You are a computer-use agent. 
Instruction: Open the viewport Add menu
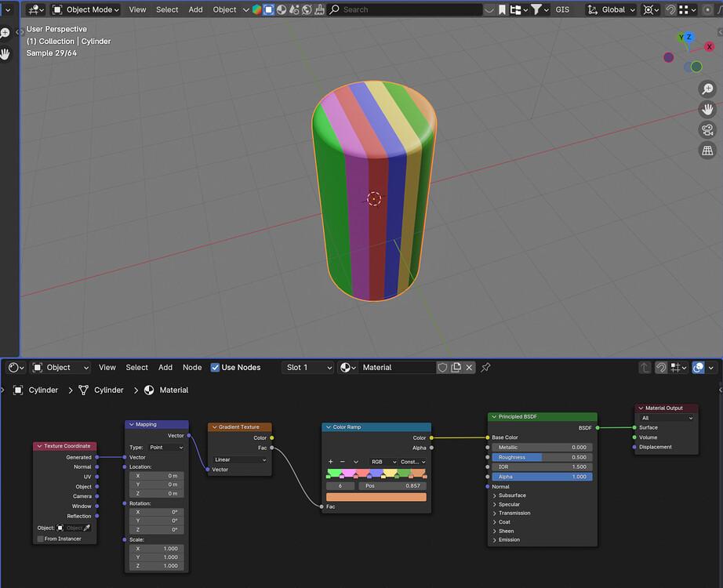coord(195,9)
